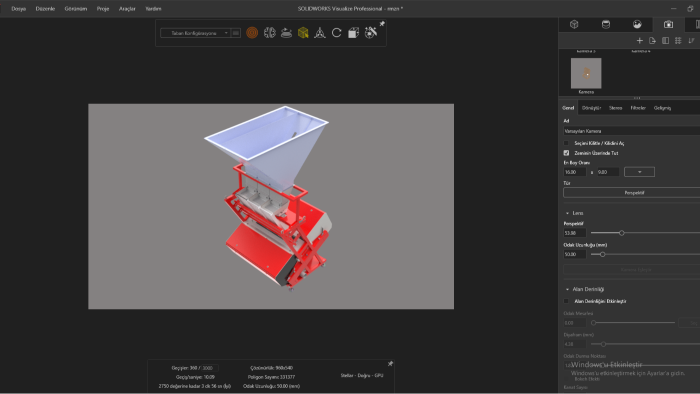Viewport: 700px width, 394px height.
Task: Enable Seçimi Kilitle / Kilidini Aç checkbox
Action: click(566, 143)
